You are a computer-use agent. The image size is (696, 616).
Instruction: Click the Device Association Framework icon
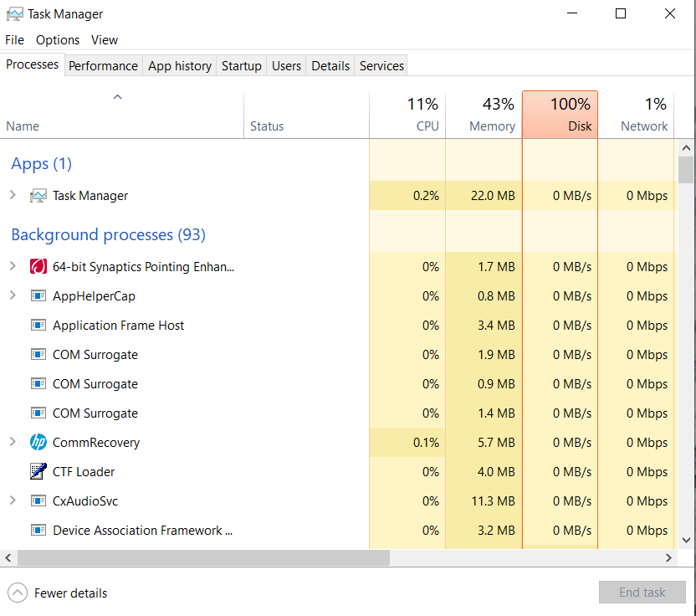[38, 531]
